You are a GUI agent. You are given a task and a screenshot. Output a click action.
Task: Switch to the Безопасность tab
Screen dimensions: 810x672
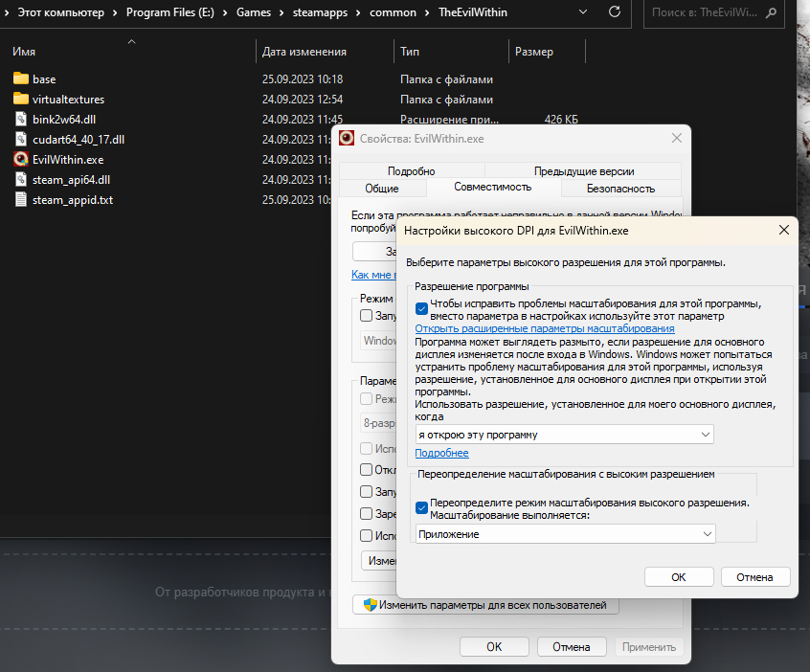tap(621, 189)
